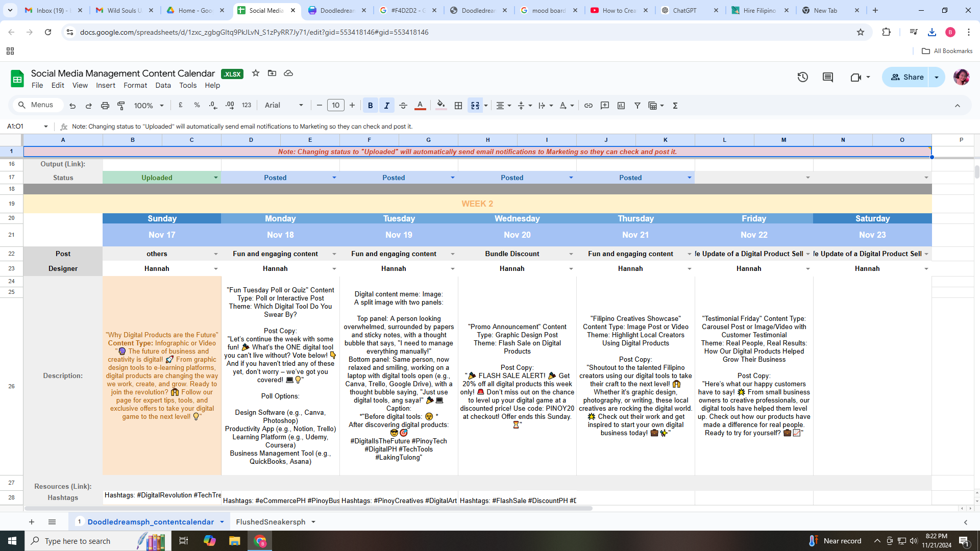The height and width of the screenshot is (551, 980).
Task: Click the Share button
Action: coord(907,77)
